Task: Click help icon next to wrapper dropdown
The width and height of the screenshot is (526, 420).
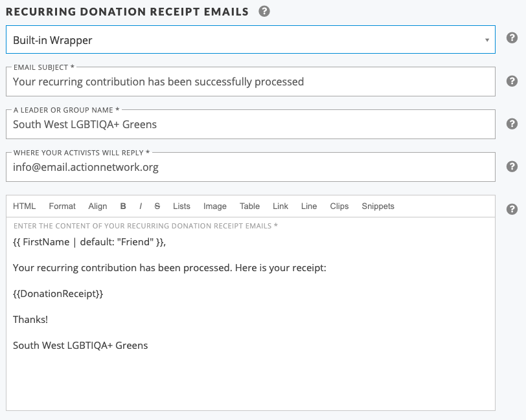Action: pyautogui.click(x=512, y=38)
